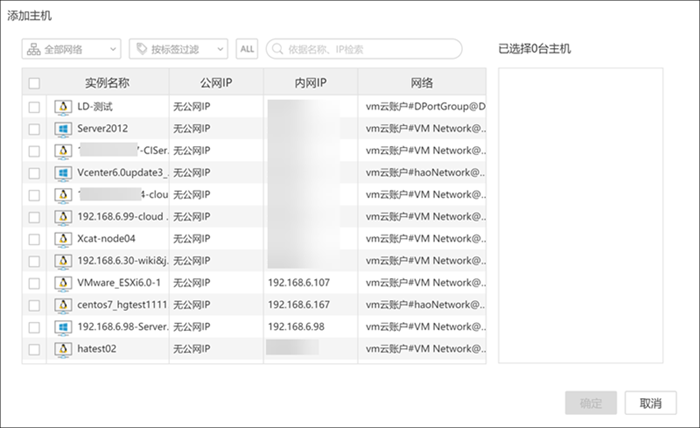700x428 pixels.
Task: Click the Linux icon beside hatest02
Action: point(62,350)
